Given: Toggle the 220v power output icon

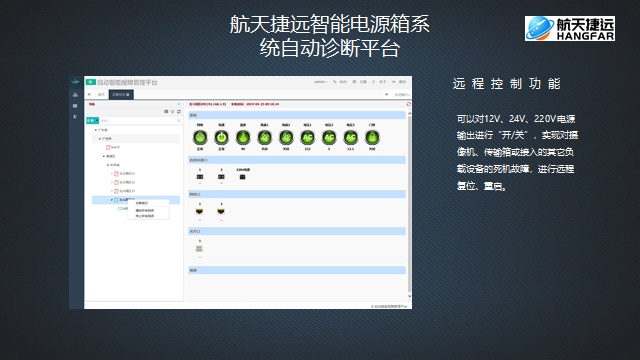Looking at the screenshot, I should point(242,177).
